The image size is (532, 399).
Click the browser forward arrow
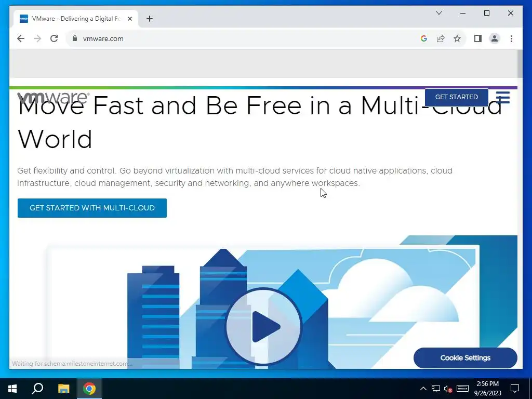(x=37, y=38)
